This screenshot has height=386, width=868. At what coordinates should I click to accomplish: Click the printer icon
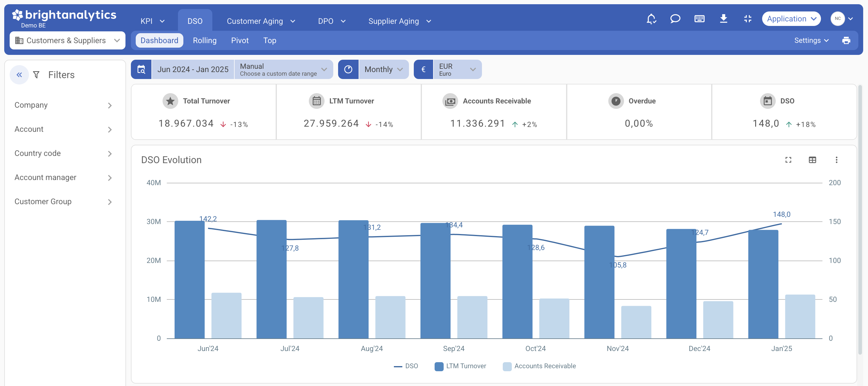coord(846,40)
